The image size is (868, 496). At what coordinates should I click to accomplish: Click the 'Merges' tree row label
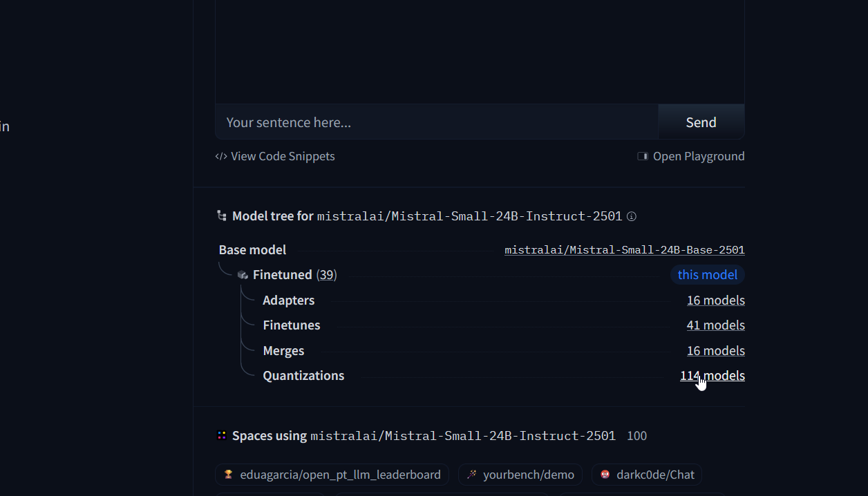283,351
